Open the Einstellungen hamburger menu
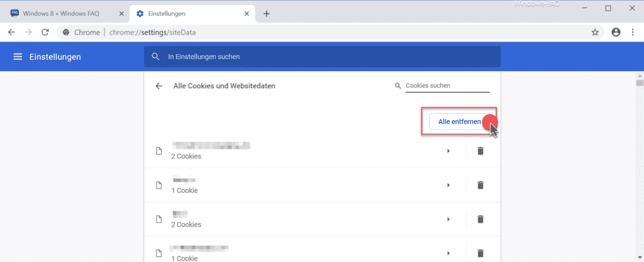Image resolution: width=644 pixels, height=262 pixels. click(x=18, y=57)
